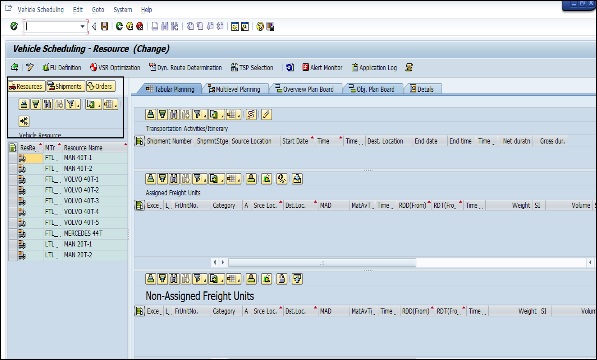597x360 pixels.
Task: Select row checkbox for MAN 40T-1
Action: pyautogui.click(x=13, y=158)
